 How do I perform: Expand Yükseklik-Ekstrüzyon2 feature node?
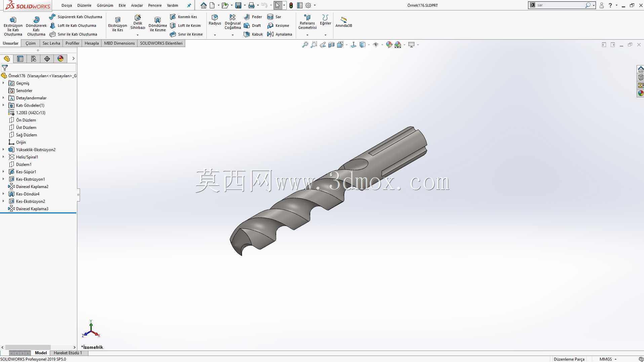pos(3,149)
